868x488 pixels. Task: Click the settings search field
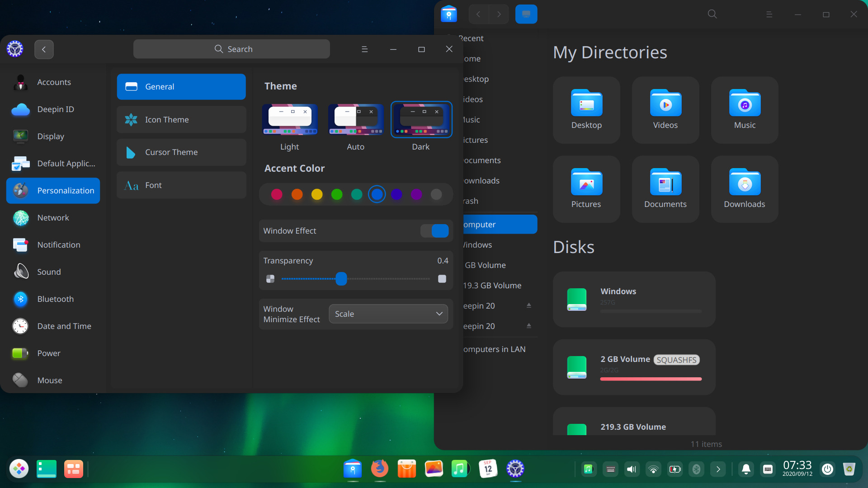[x=231, y=49]
